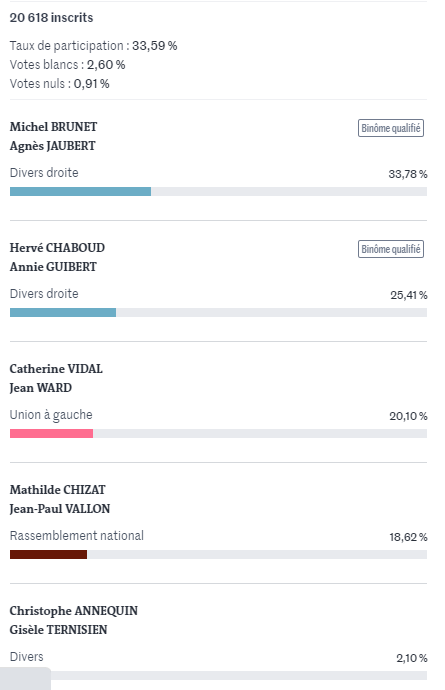Select the Mathilde CHIZAT candidate name
This screenshot has width=445, height=690.
(58, 490)
